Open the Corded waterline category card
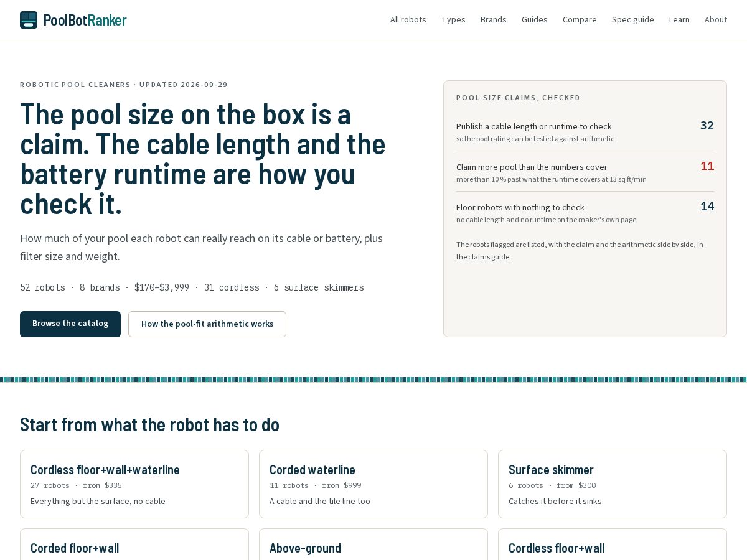Screen dimensions: 747x560 (x=374, y=484)
